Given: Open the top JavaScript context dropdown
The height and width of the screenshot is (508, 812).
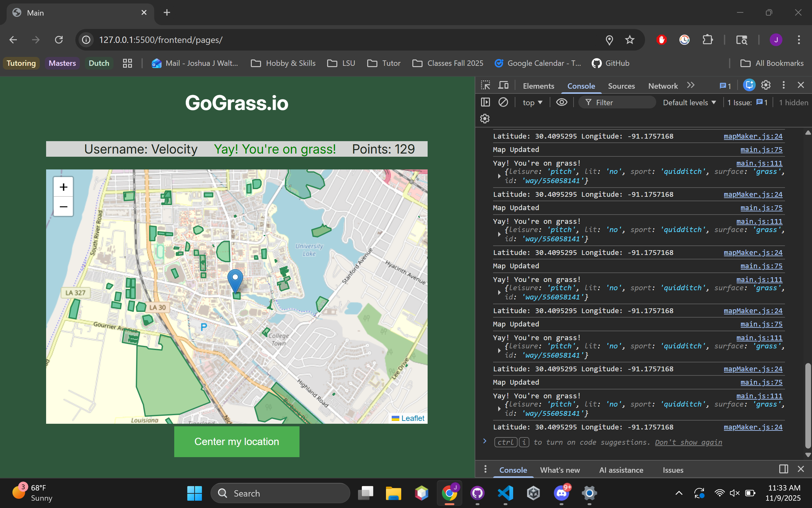Looking at the screenshot, I should pos(532,102).
